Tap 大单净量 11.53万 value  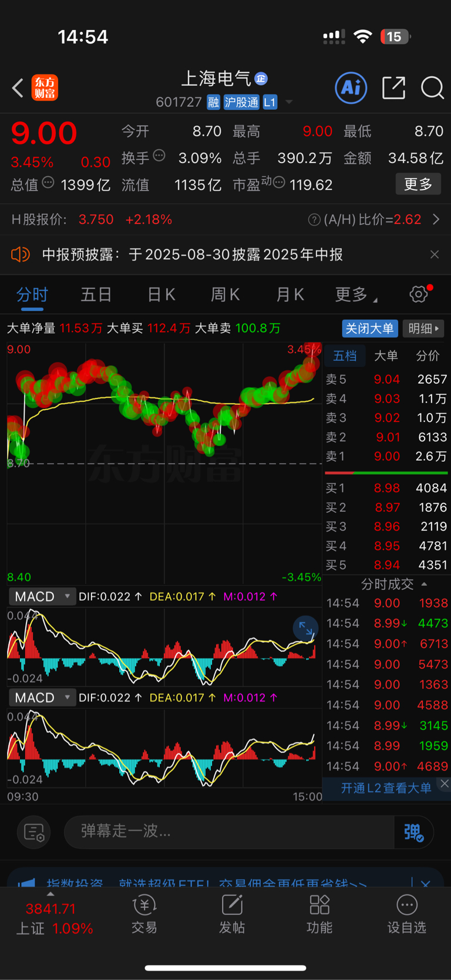81,328
